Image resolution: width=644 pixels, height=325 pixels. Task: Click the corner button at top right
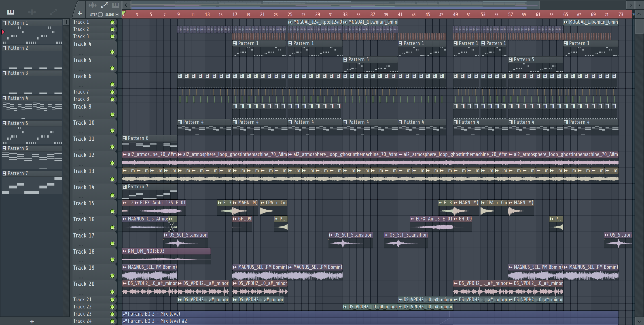[639, 5]
